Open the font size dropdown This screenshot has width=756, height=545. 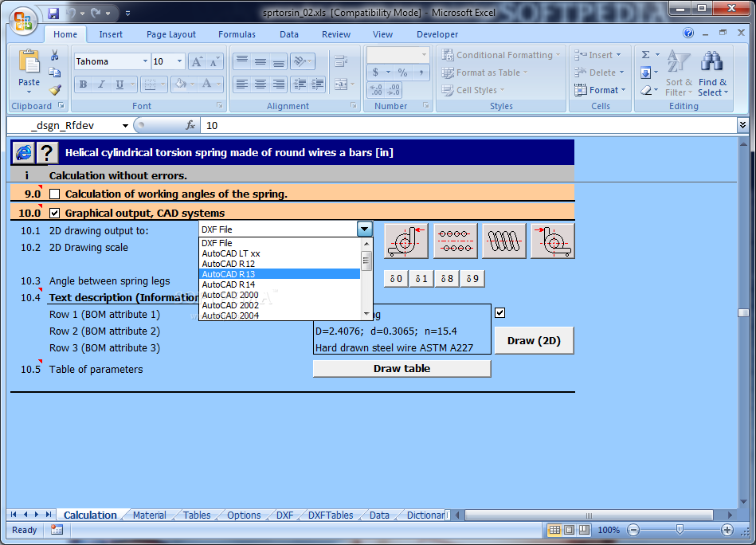(179, 61)
